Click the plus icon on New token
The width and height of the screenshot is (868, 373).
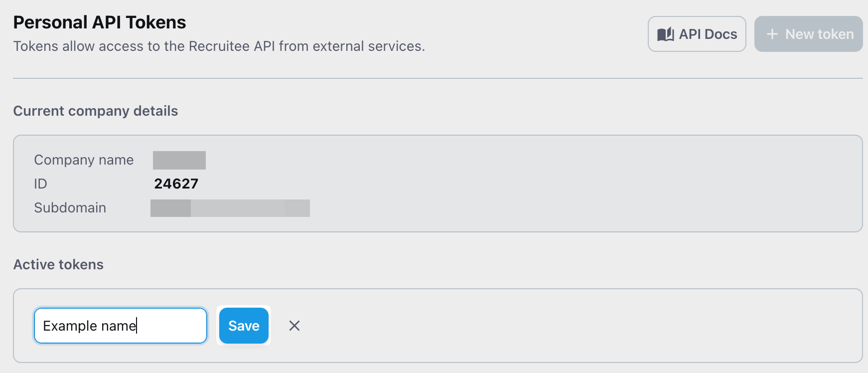click(772, 34)
